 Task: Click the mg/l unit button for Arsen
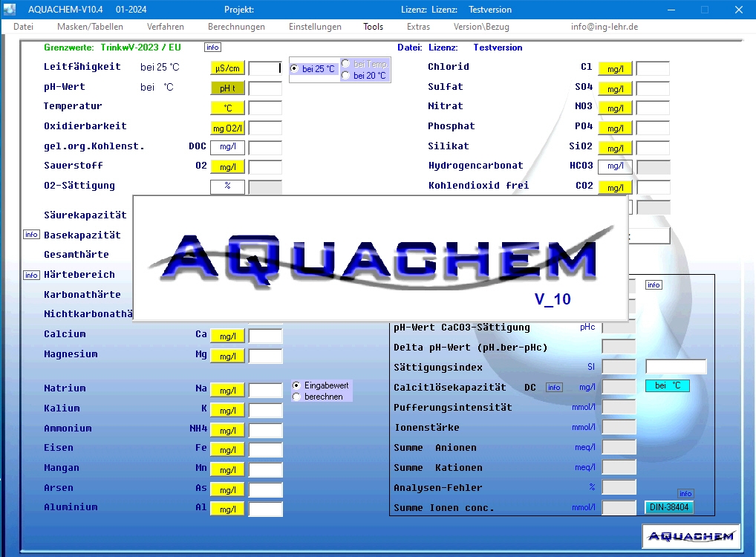[227, 490]
